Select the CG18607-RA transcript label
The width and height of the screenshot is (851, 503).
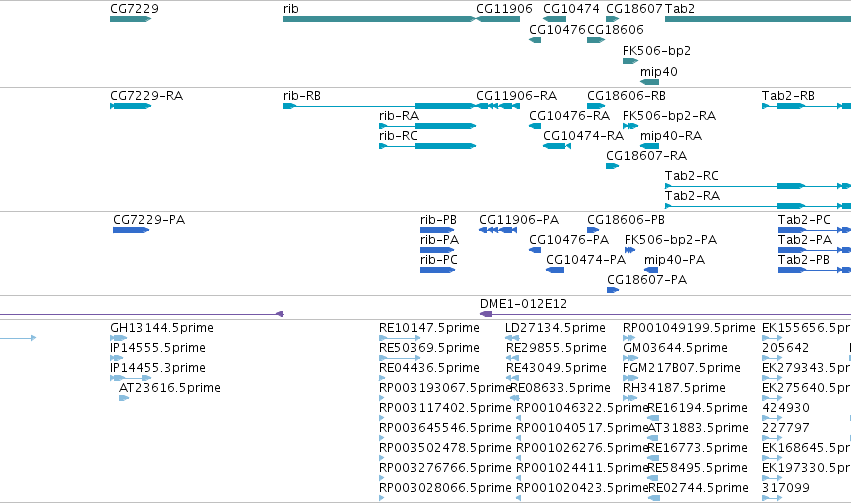coord(646,156)
